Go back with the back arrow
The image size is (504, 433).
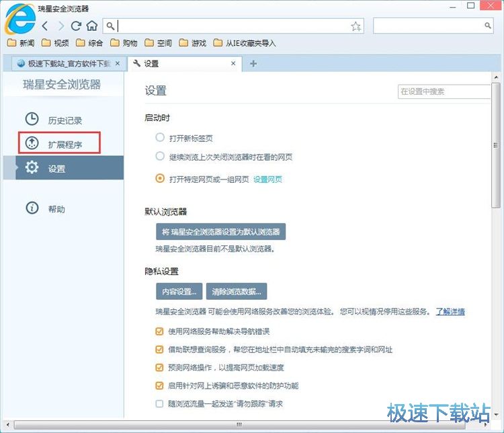point(45,26)
